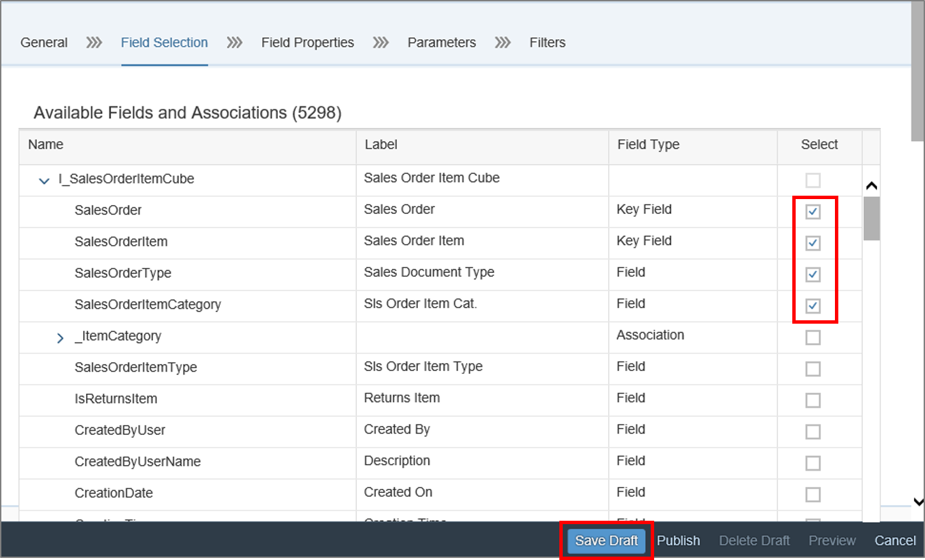Check the _ItemCategory select checkbox
Image resolution: width=925 pixels, height=560 pixels.
pos(813,337)
